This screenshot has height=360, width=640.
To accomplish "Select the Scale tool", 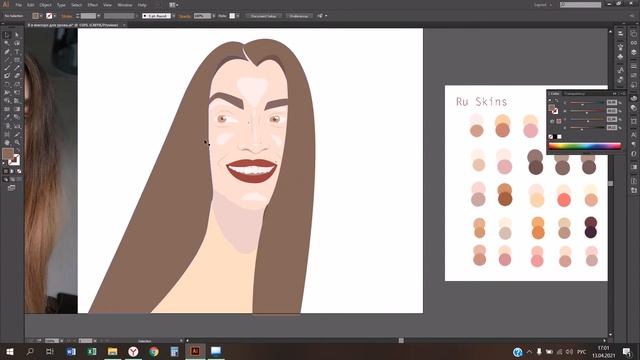I will pos(17,84).
